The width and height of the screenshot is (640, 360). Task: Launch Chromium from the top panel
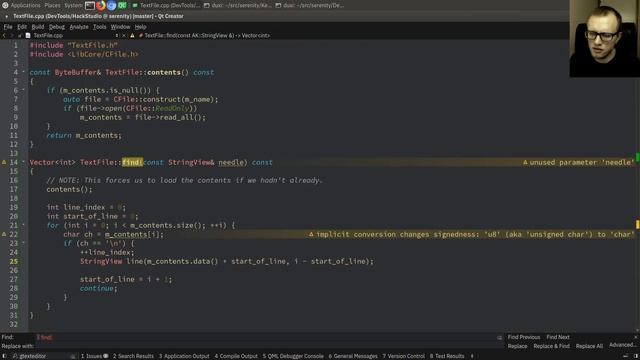111,5
